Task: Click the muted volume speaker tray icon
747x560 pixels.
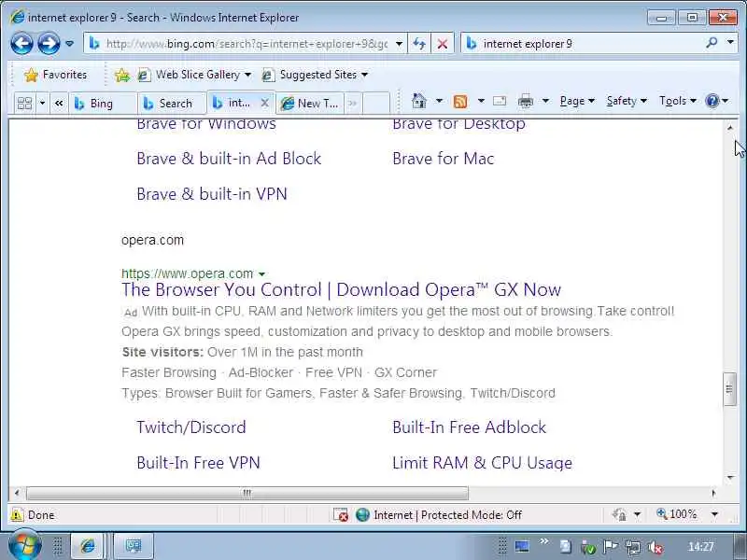Action: pos(655,548)
